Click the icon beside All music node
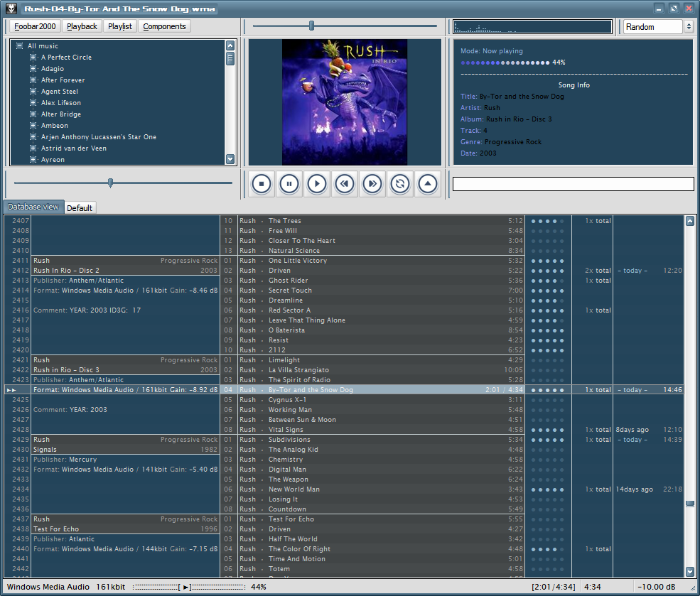The width and height of the screenshot is (700, 596). click(x=20, y=46)
